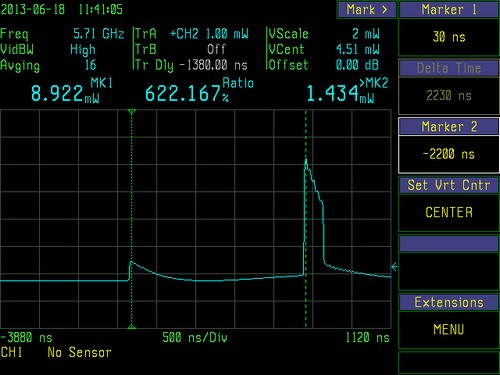
Task: Select the Delta Time softkey
Action: point(449,68)
